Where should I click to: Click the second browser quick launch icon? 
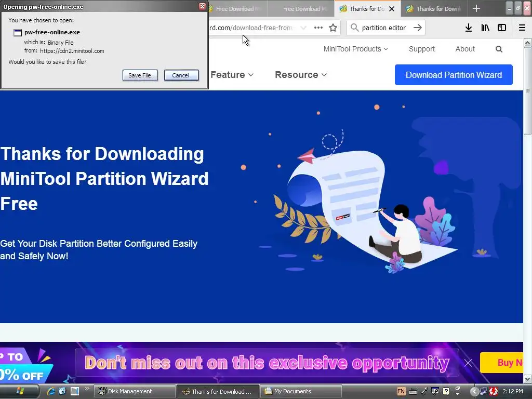coord(62,391)
